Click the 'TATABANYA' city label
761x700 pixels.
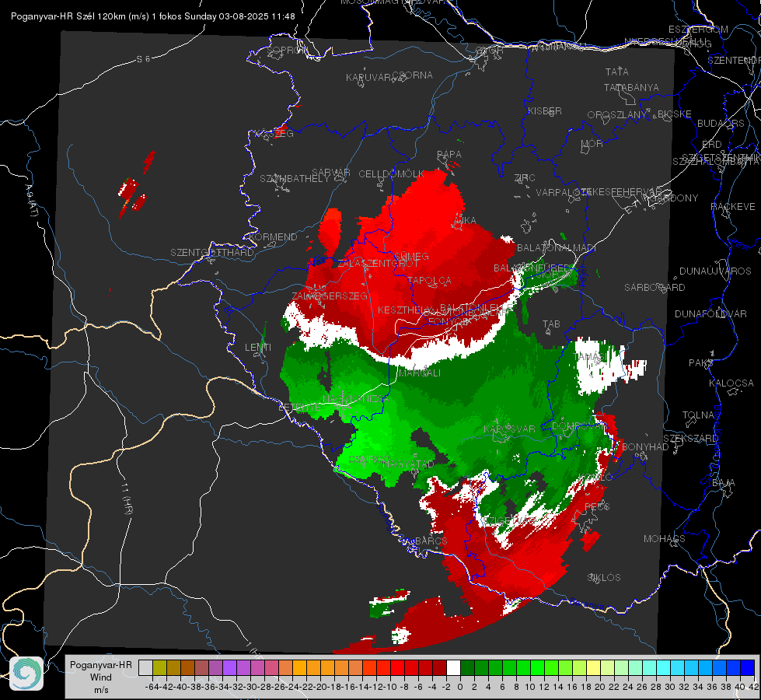point(631,87)
